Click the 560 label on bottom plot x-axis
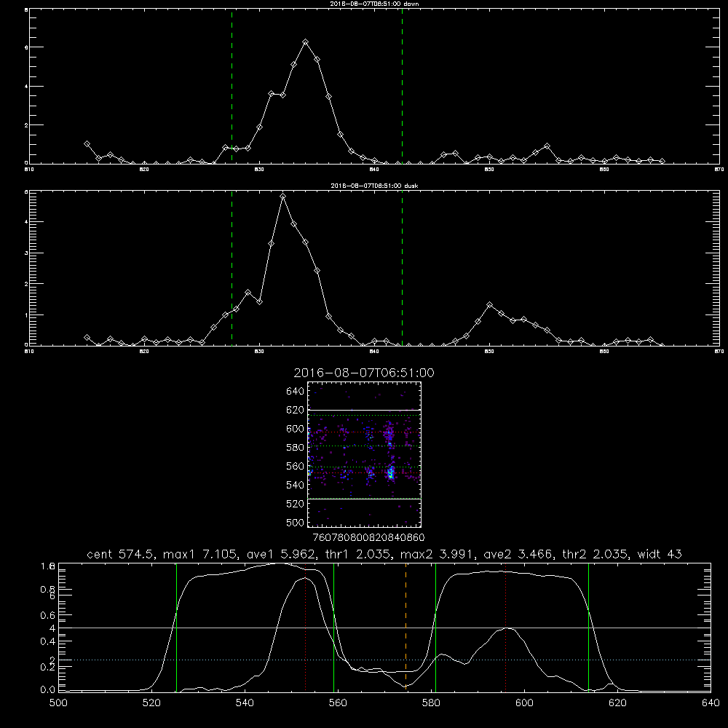The width and height of the screenshot is (728, 728). pos(338,703)
